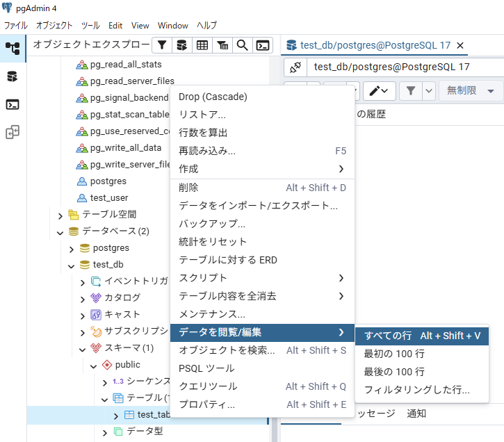Viewport: 504px width, 442px height.
Task: Collapse the データベース (2) node
Action: click(x=60, y=233)
